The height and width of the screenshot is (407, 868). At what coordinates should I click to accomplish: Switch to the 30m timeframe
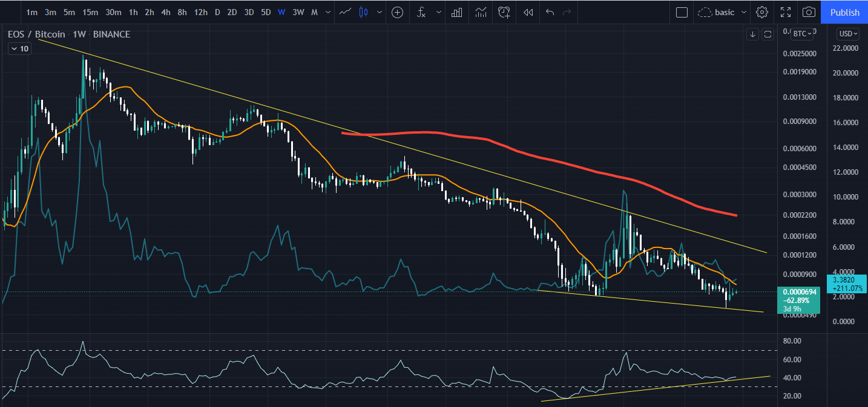click(x=113, y=12)
